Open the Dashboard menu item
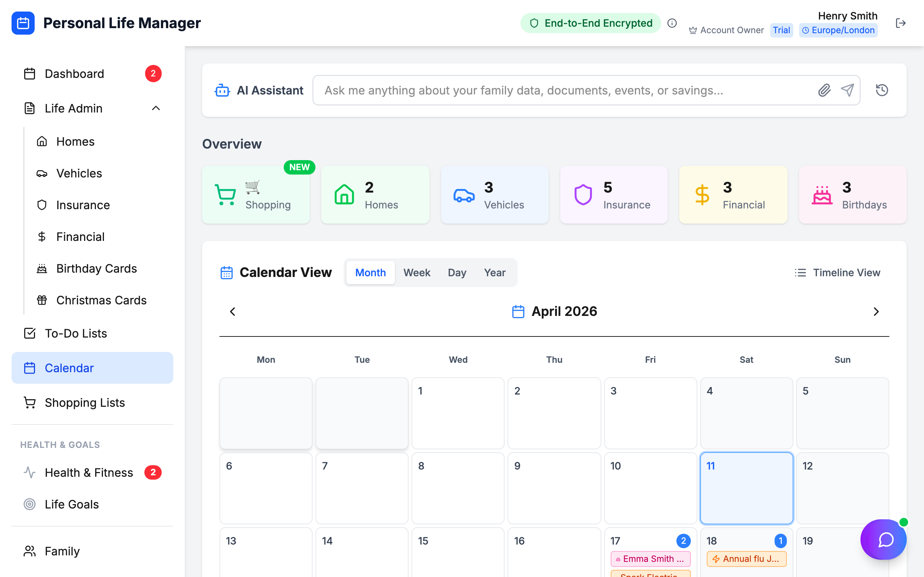Viewport: 924px width, 577px height. click(x=74, y=74)
